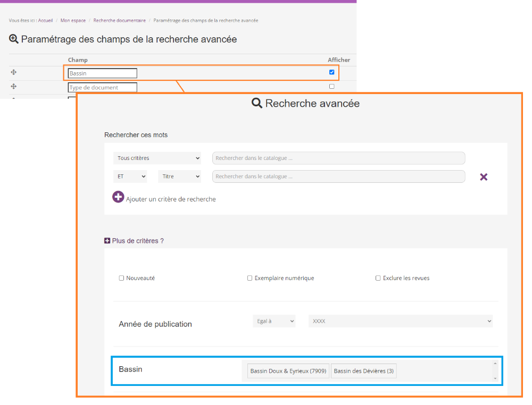Open the ET operator dropdown
532x405 pixels.
point(130,176)
